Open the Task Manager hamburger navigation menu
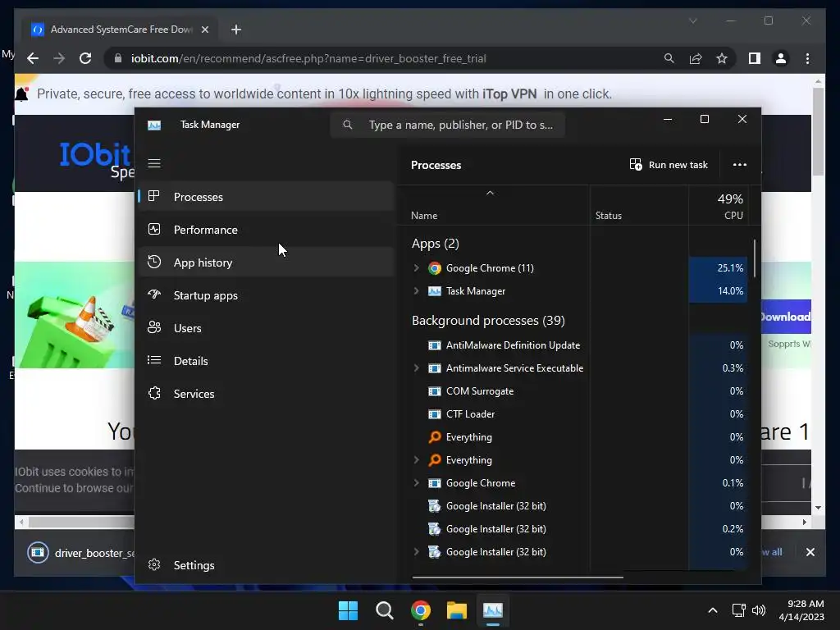The height and width of the screenshot is (630, 840). click(x=154, y=163)
